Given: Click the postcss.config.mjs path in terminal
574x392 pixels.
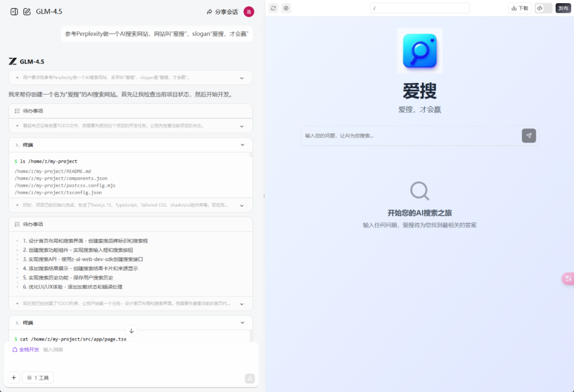Looking at the screenshot, I should click(x=65, y=185).
